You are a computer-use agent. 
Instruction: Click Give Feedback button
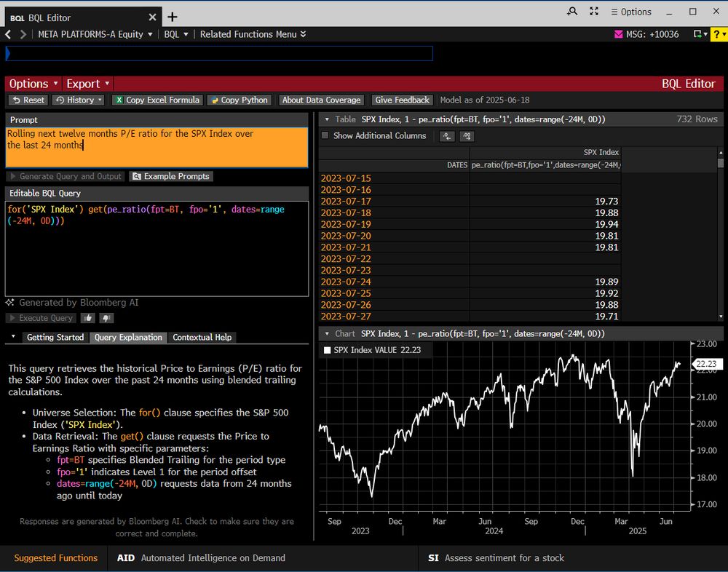(402, 100)
